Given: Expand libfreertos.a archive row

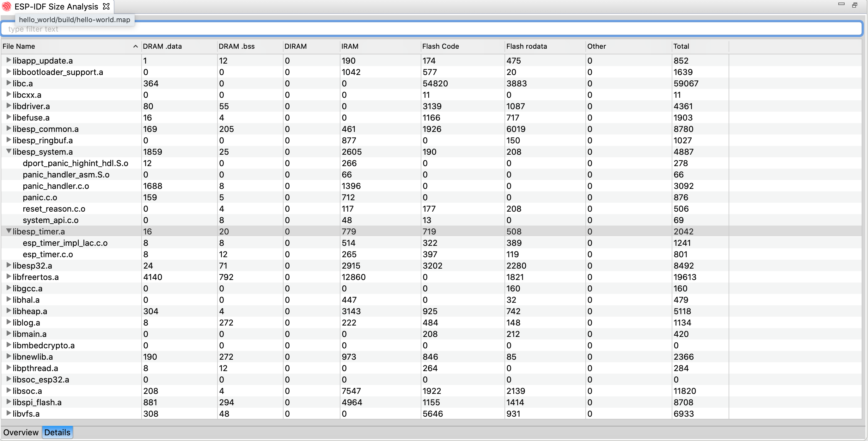Looking at the screenshot, I should click(9, 276).
